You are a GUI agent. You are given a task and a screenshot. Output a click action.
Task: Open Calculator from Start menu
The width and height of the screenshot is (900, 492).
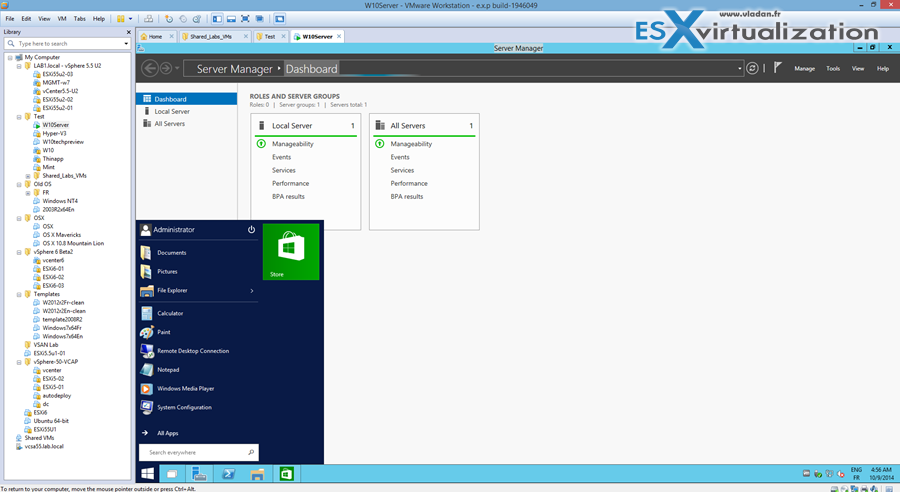[x=198, y=313]
